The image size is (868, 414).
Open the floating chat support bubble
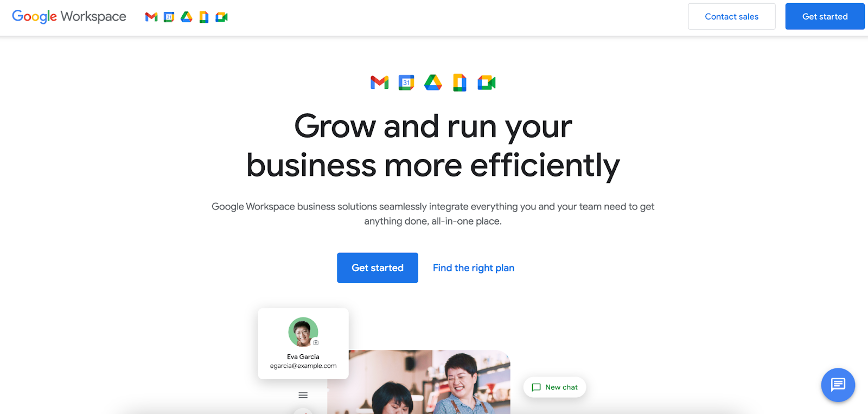coord(838,385)
